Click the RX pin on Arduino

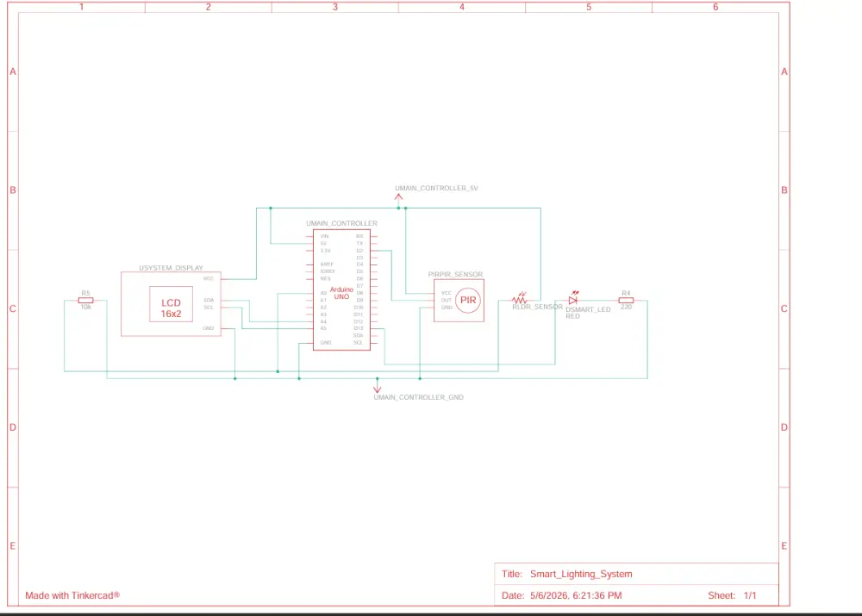click(359, 236)
